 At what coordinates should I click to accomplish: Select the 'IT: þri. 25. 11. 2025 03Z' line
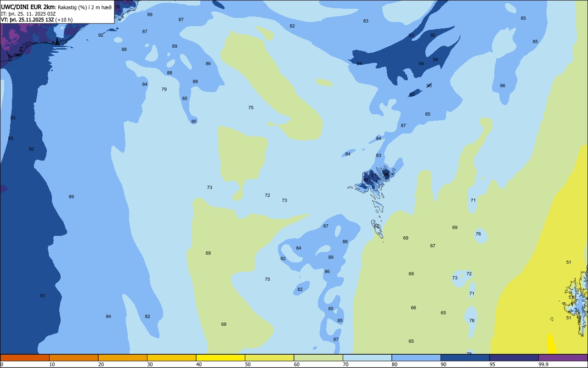28,13
